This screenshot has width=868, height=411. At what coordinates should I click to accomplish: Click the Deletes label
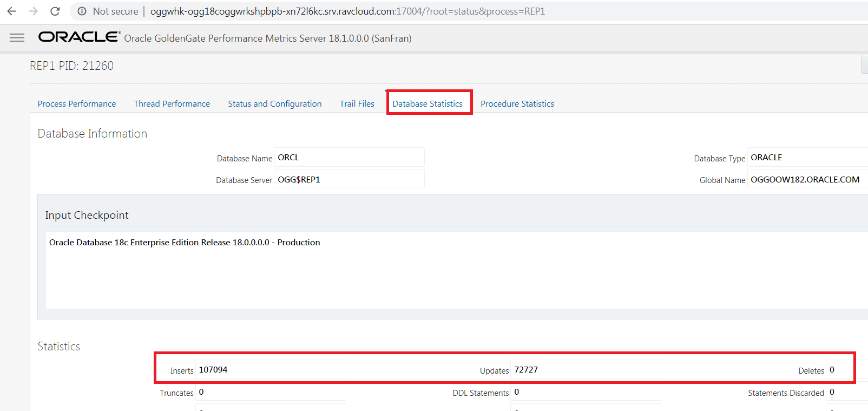[x=811, y=371]
